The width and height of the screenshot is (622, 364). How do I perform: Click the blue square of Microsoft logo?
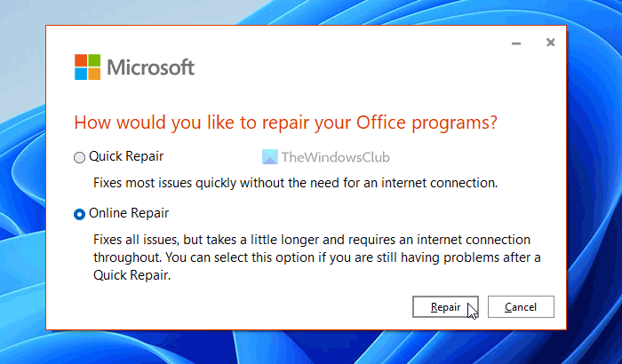coord(80,74)
